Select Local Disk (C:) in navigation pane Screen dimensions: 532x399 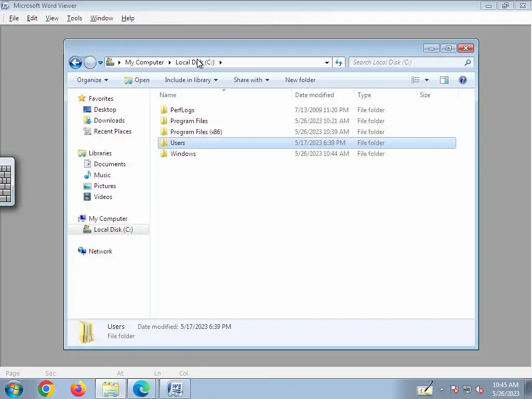click(x=109, y=230)
